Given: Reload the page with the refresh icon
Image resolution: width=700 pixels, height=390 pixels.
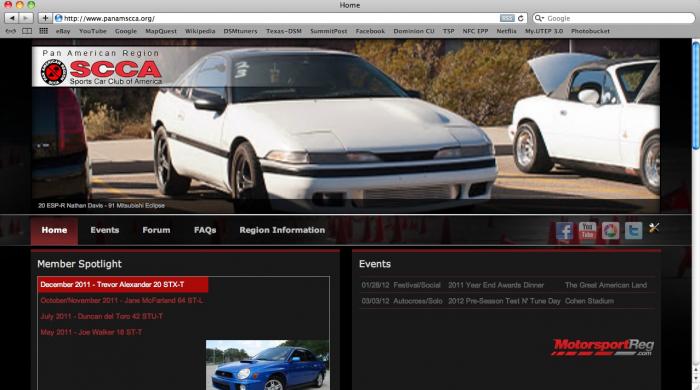Looking at the screenshot, I should [x=521, y=18].
